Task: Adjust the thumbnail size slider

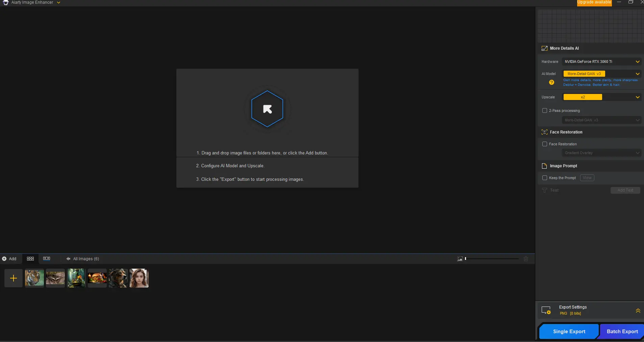Action: coord(492,259)
